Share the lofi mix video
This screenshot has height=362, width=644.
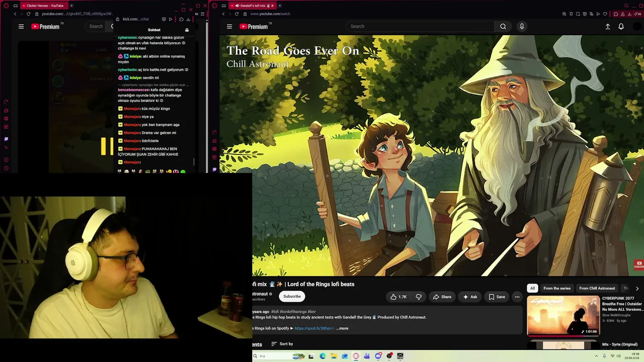click(442, 297)
